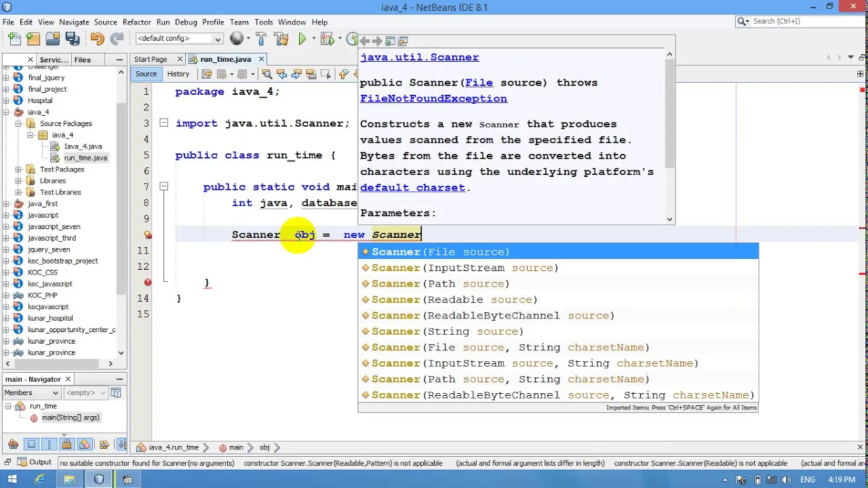Switch to the Start Page tab
This screenshot has height=488, width=868.
pos(151,60)
